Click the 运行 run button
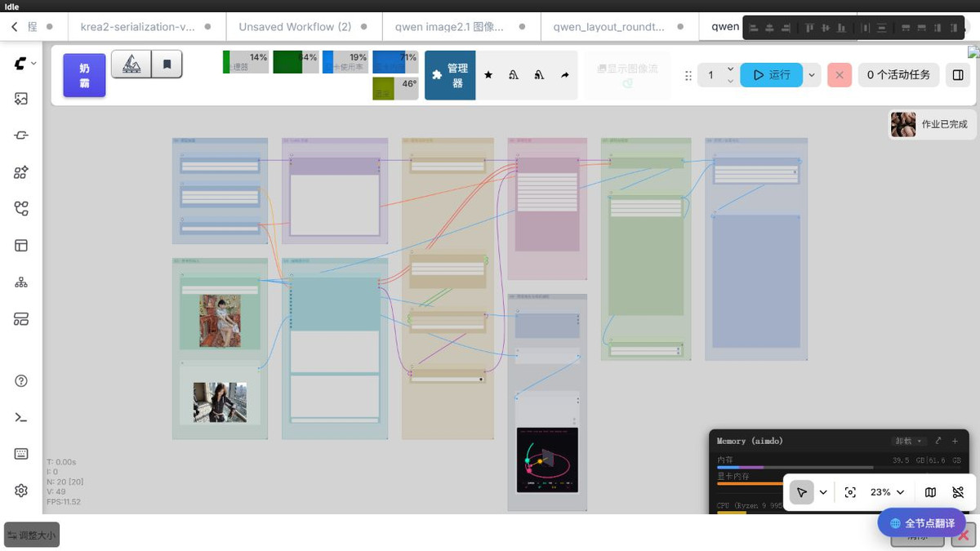This screenshot has height=551, width=980. coord(772,75)
